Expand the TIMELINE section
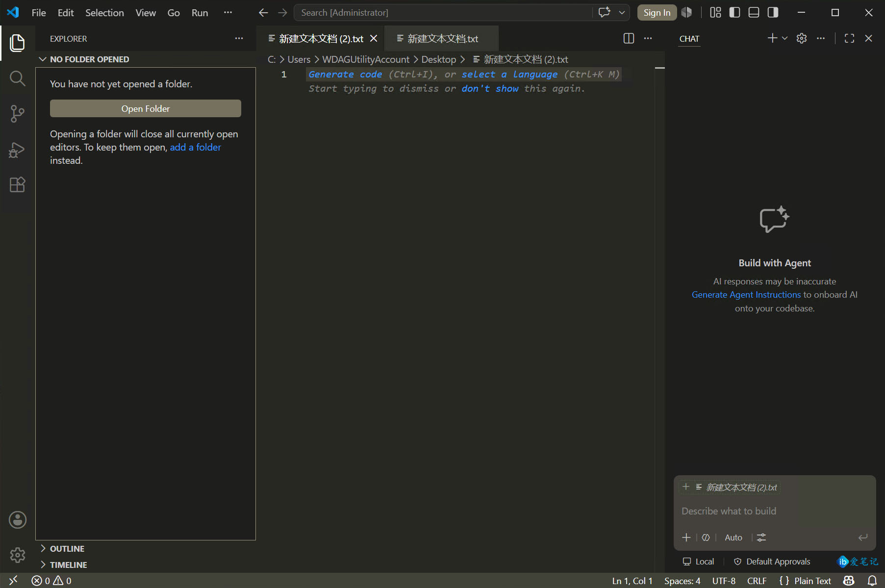The height and width of the screenshot is (588, 885). [x=146, y=565]
